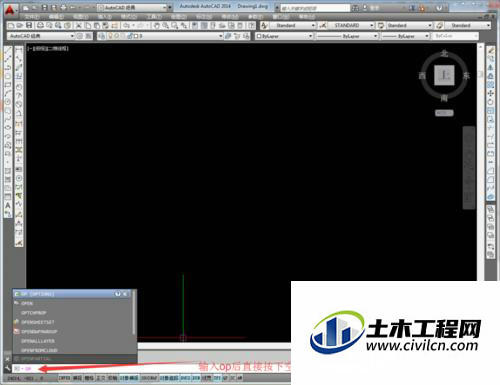500x385 pixels.
Task: Select the Zoom Window tool
Action: pos(174,25)
